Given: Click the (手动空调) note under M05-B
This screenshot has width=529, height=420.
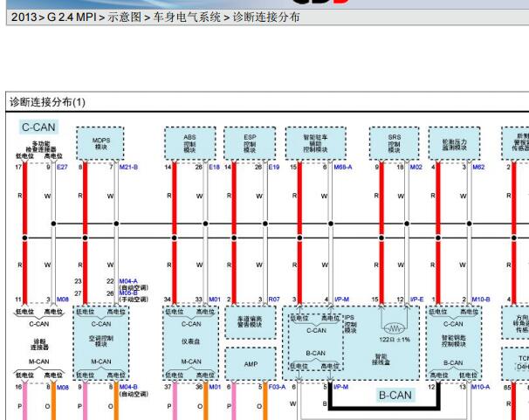Looking at the screenshot, I should (x=134, y=300).
